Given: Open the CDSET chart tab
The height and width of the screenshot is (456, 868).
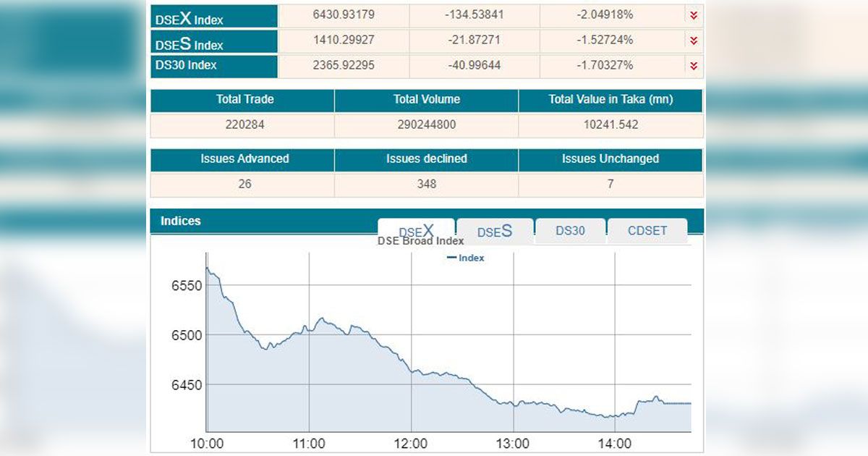Looking at the screenshot, I should (x=647, y=231).
